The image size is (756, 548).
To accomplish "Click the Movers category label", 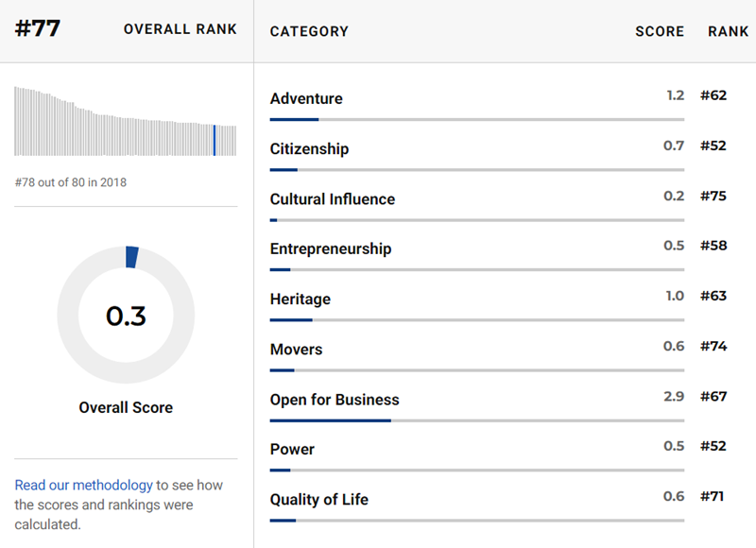I will coord(296,350).
